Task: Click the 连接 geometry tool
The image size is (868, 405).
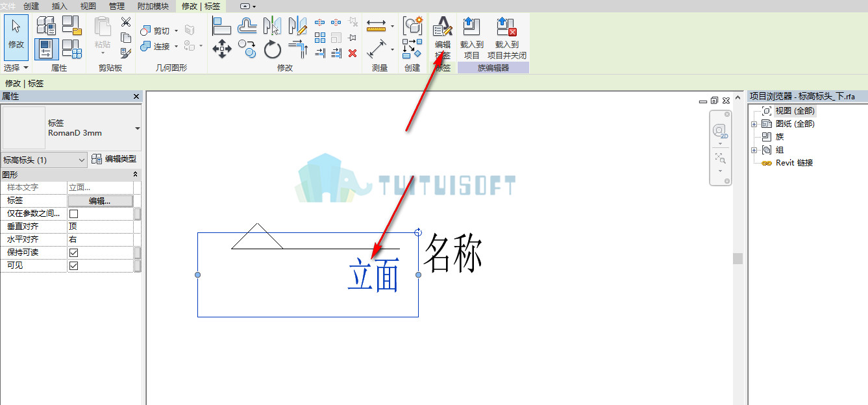Action: (x=155, y=46)
